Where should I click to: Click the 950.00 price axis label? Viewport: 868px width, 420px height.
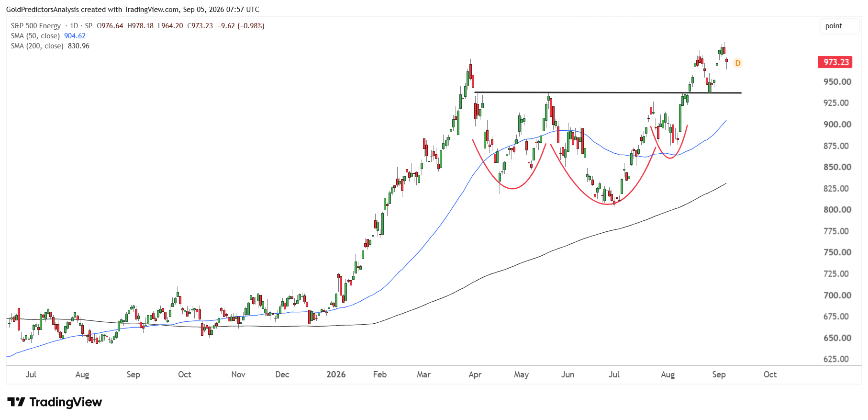click(837, 82)
